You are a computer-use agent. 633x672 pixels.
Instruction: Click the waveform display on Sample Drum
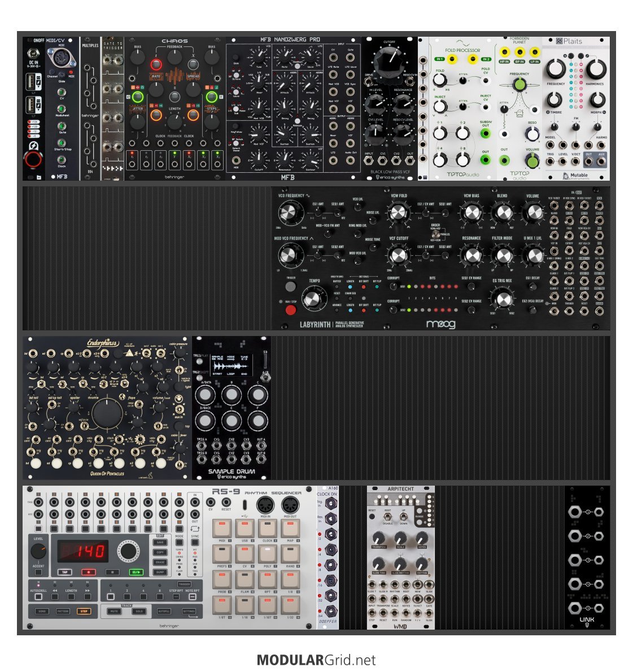tap(231, 365)
